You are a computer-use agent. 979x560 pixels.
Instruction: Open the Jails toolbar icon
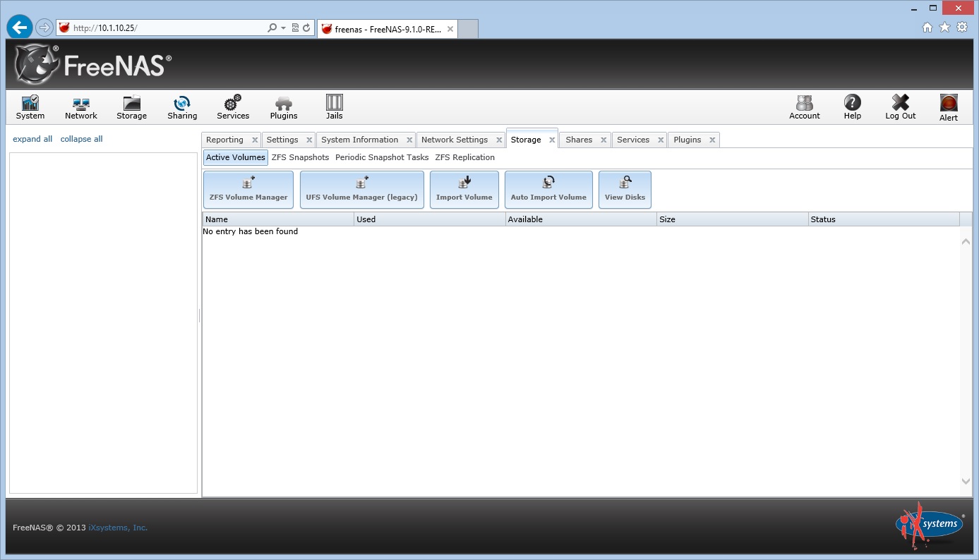(x=335, y=108)
